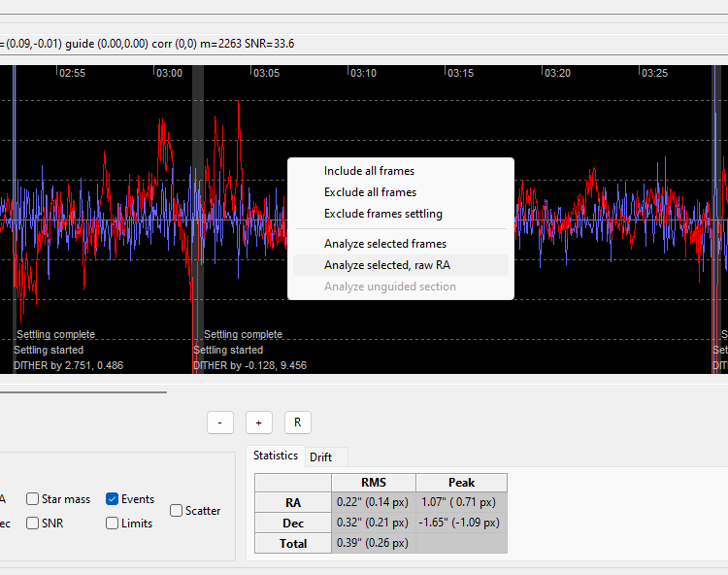This screenshot has height=575, width=728.
Task: Click the 03:15 time axis label
Action: [460, 73]
